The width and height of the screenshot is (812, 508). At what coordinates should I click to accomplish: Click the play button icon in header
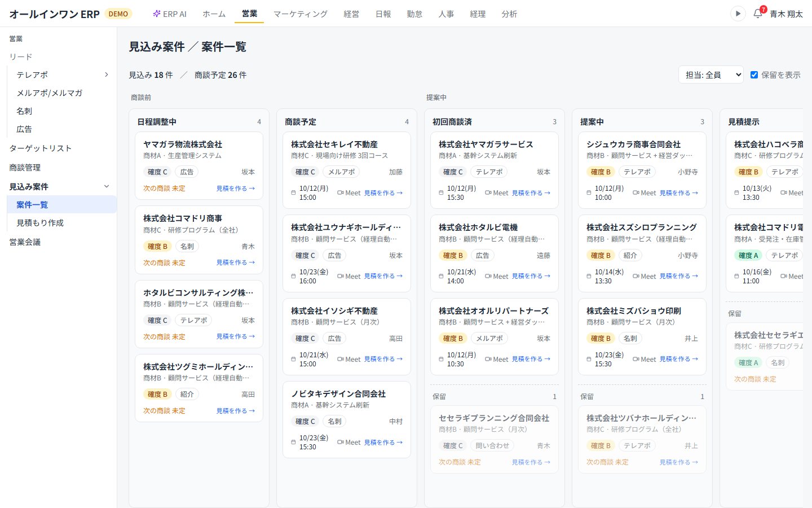click(x=738, y=14)
